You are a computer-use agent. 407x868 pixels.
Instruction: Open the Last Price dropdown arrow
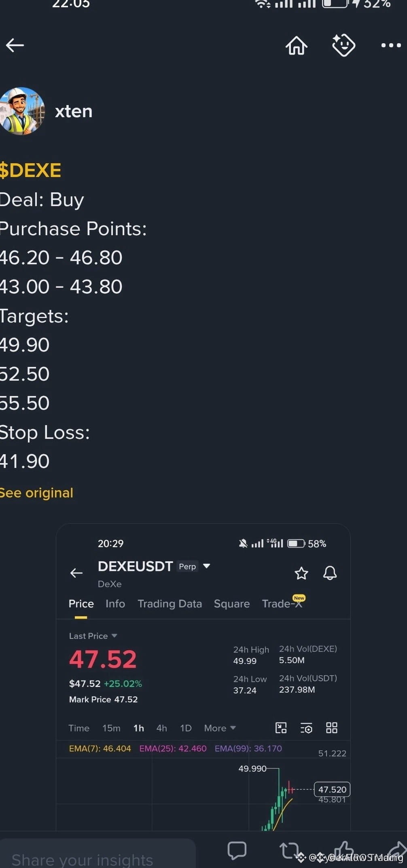114,636
